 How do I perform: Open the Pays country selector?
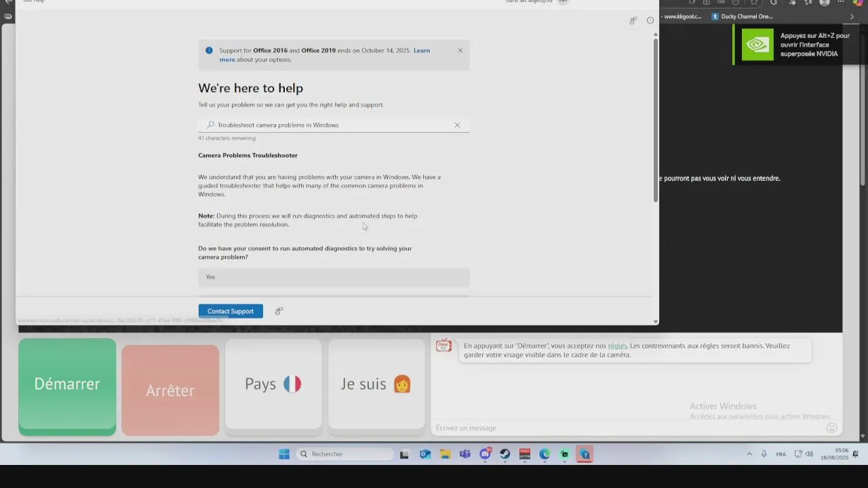point(273,384)
